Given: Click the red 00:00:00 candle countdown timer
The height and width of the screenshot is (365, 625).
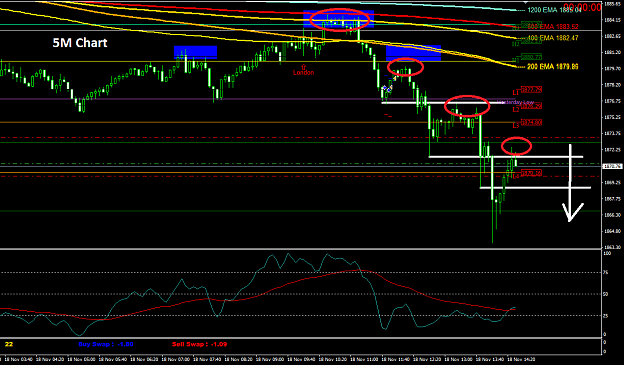Looking at the screenshot, I should point(582,7).
